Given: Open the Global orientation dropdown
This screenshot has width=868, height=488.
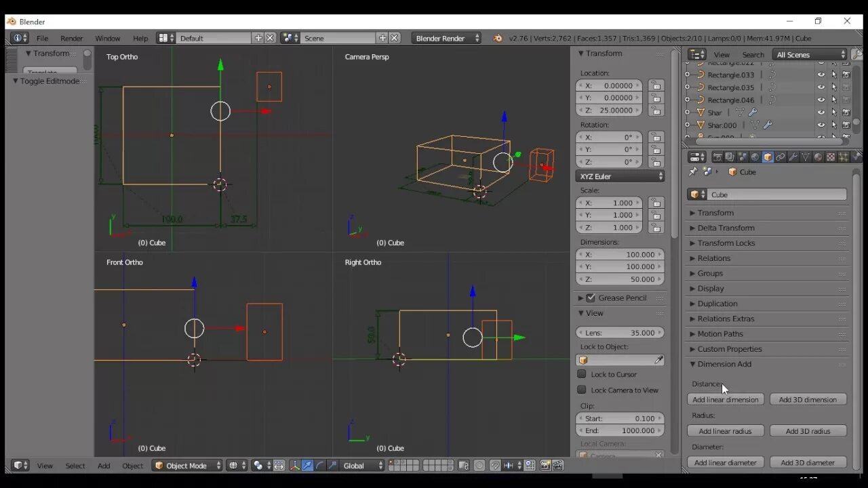Looking at the screenshot, I should [x=363, y=466].
